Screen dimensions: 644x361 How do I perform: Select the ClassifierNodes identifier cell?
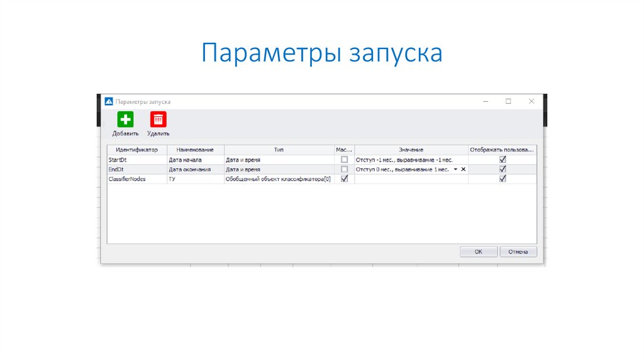136,179
